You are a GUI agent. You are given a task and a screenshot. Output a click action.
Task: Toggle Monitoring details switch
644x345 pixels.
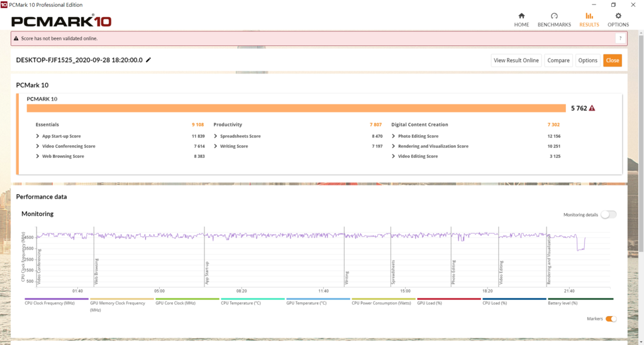pyautogui.click(x=608, y=214)
